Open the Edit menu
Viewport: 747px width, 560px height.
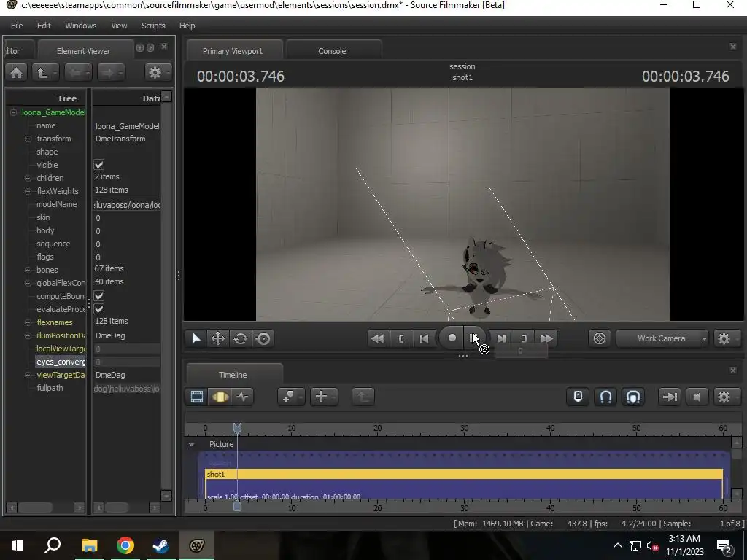[44, 26]
